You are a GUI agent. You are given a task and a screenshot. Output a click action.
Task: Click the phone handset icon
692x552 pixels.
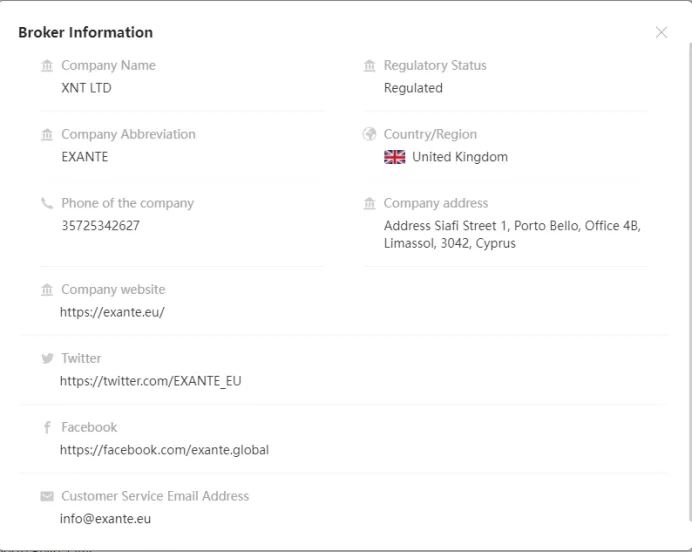47,203
